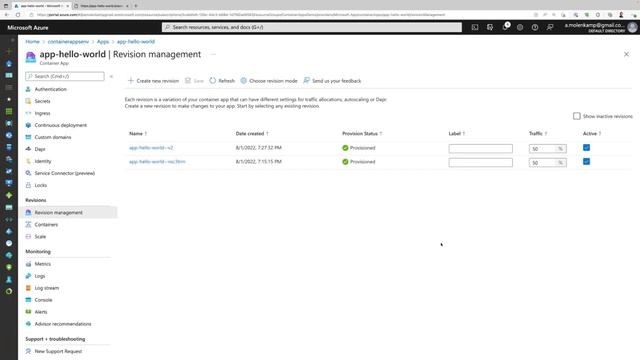Open Feedback icon in header
The width and height of the screenshot is (640, 360).
click(x=550, y=27)
